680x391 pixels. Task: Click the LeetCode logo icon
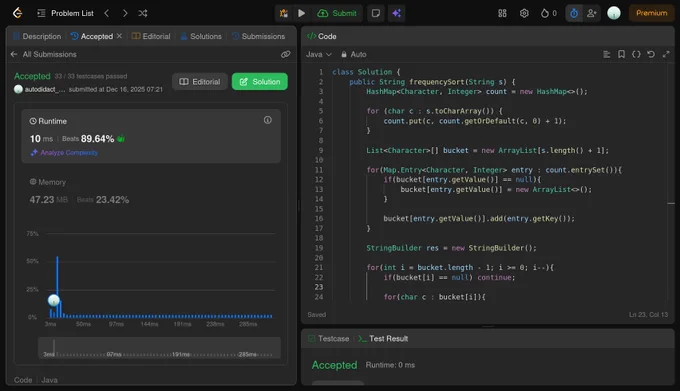click(17, 13)
